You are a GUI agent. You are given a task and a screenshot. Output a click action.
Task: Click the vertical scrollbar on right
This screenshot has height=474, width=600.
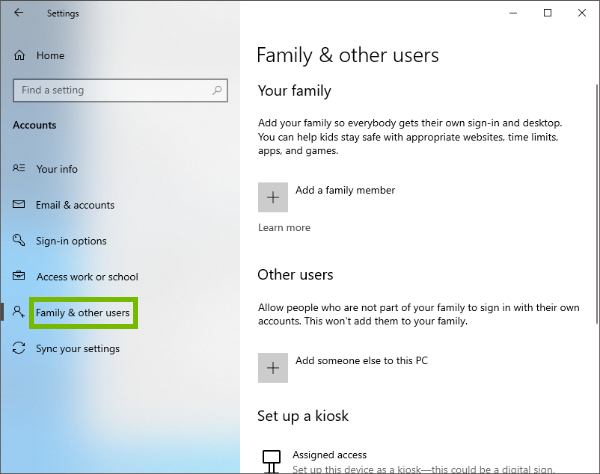click(596, 204)
